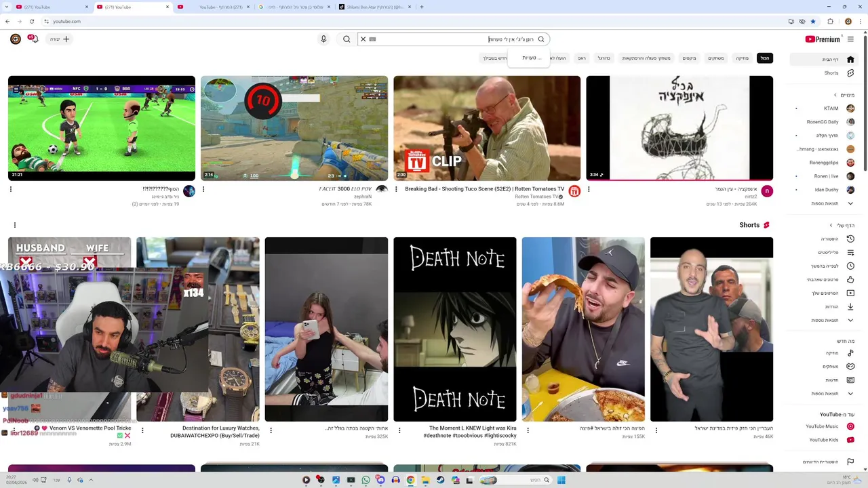
Task: Expand the Your page (הדף שלי) section chevron
Action: [x=831, y=226]
